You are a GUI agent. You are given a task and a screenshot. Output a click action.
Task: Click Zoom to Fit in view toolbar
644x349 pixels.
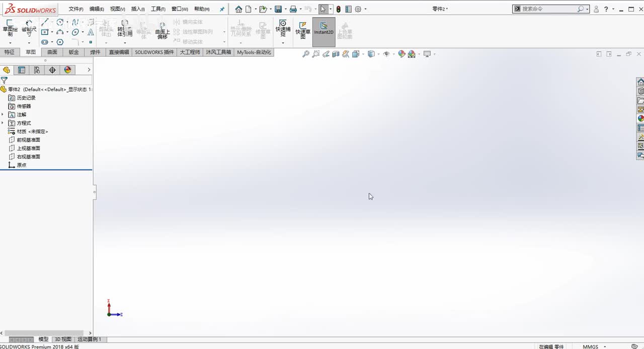pyautogui.click(x=305, y=54)
